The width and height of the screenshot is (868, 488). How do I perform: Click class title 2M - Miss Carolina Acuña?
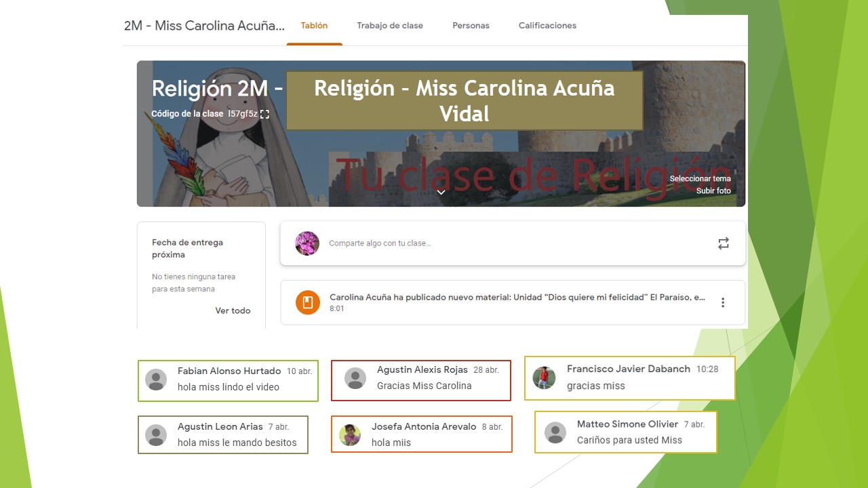point(204,26)
